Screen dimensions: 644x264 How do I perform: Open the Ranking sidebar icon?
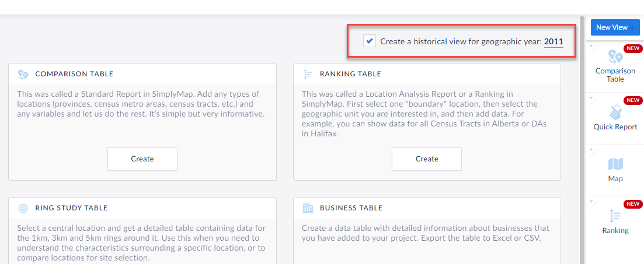[615, 216]
